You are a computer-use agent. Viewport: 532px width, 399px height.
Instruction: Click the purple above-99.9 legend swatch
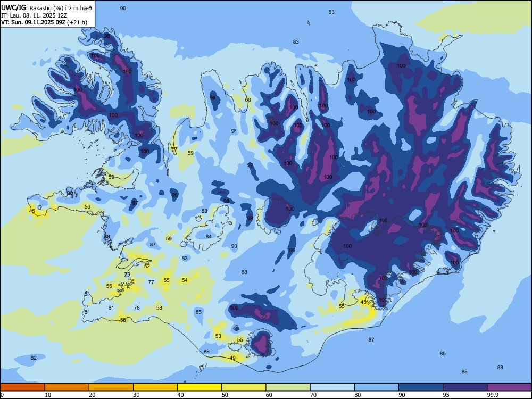pyautogui.click(x=509, y=387)
